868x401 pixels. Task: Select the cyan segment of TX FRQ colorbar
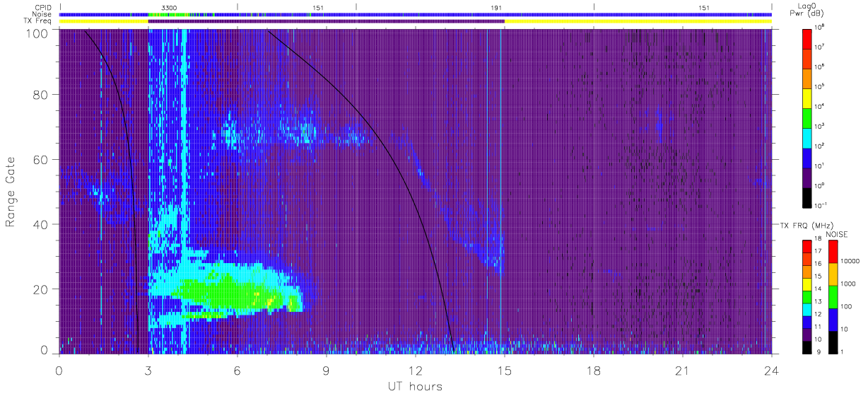tap(807, 309)
